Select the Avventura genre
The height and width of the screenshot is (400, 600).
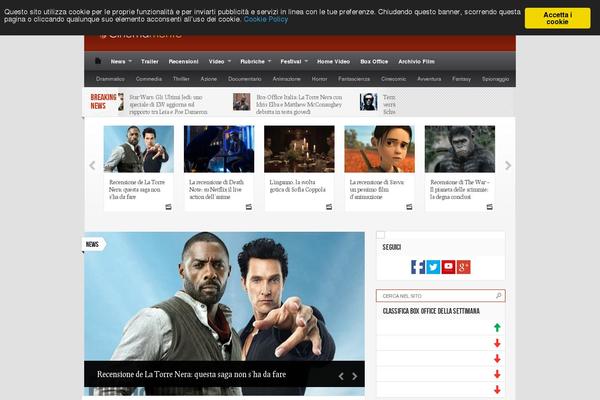(x=429, y=79)
